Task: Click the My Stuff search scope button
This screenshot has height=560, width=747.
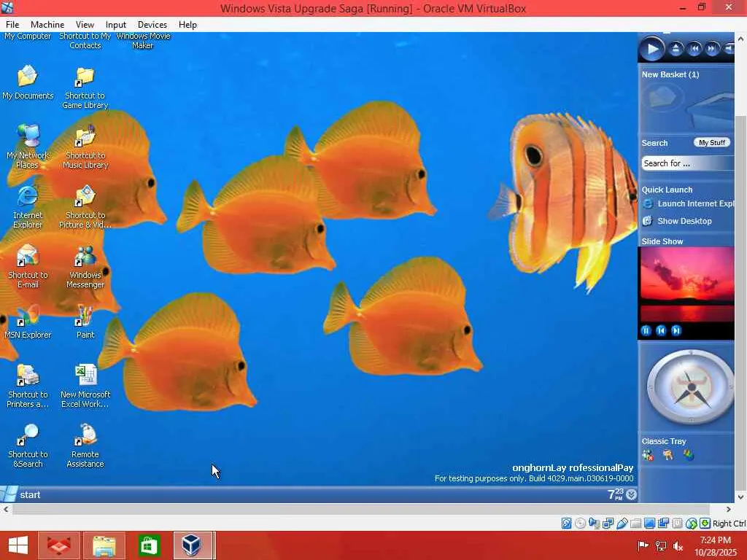Action: pos(712,142)
